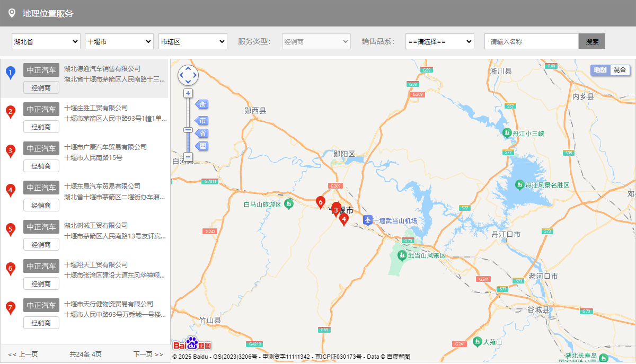The image size is (636, 364).
Task: Select dealer 湖北德通汽车销售有限公司 in the list
Action: (x=102, y=68)
